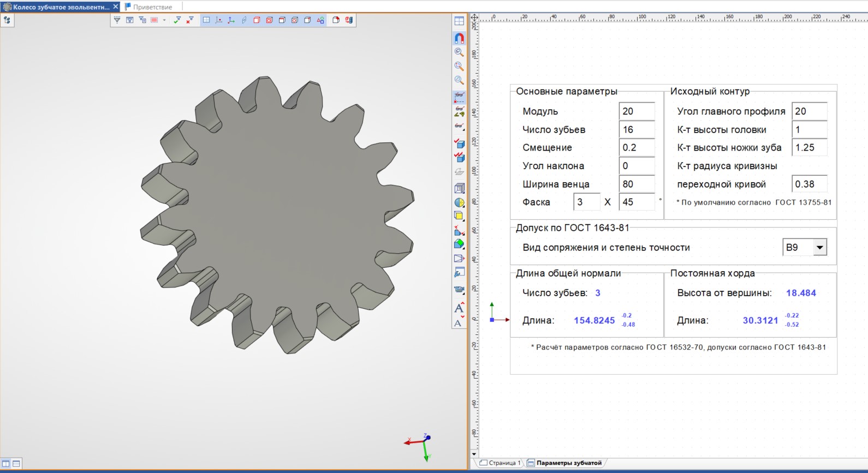Toggle the vertex selection filter
This screenshot has width=868, height=473.
coord(295,20)
